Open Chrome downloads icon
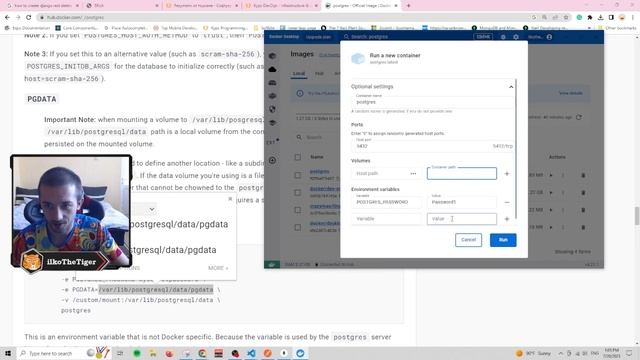Image resolution: width=640 pixels, height=360 pixels. [x=600, y=17]
